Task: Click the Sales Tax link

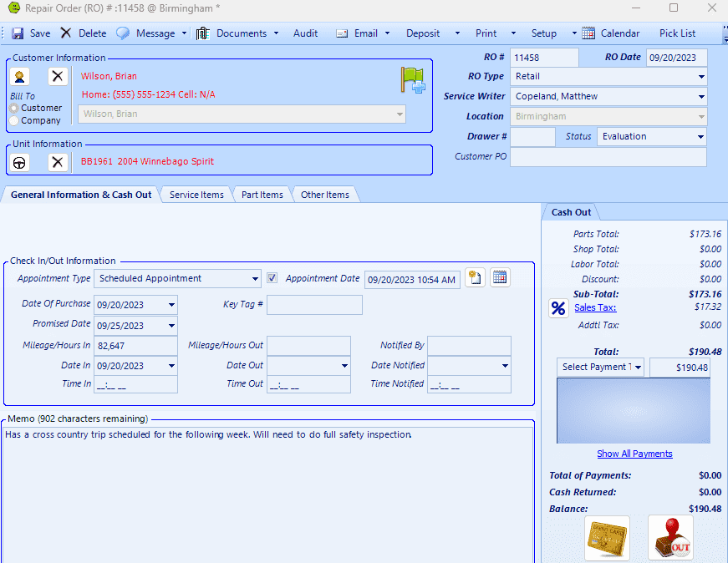Action: tap(595, 307)
